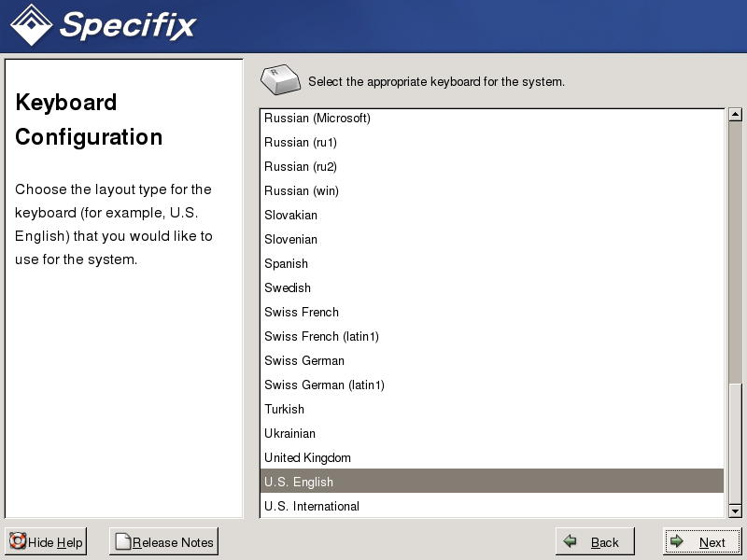Screen dimensions: 747x560
Task: Click the keyboard key icon
Action: click(x=281, y=81)
